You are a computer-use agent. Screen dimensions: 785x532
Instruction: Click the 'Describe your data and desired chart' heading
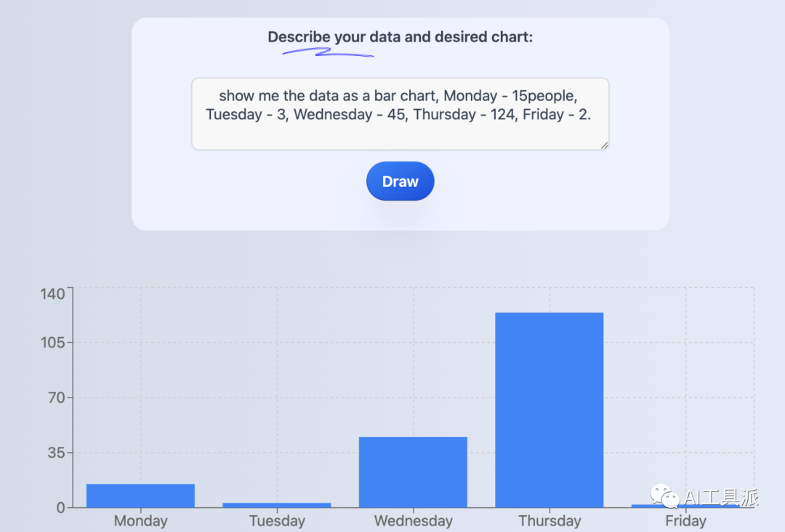point(400,37)
